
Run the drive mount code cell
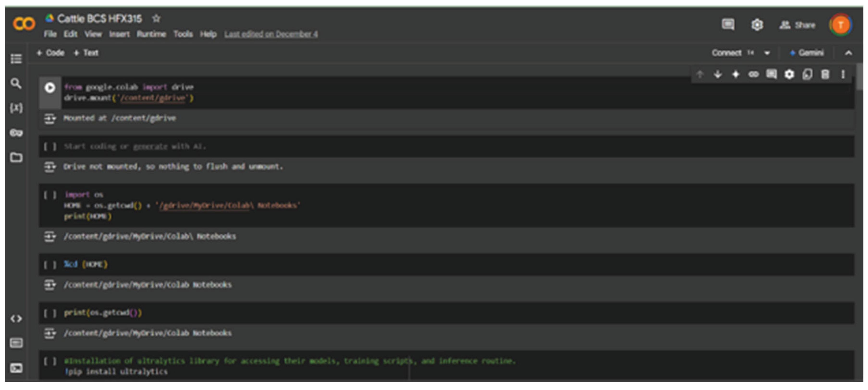tap(50, 88)
